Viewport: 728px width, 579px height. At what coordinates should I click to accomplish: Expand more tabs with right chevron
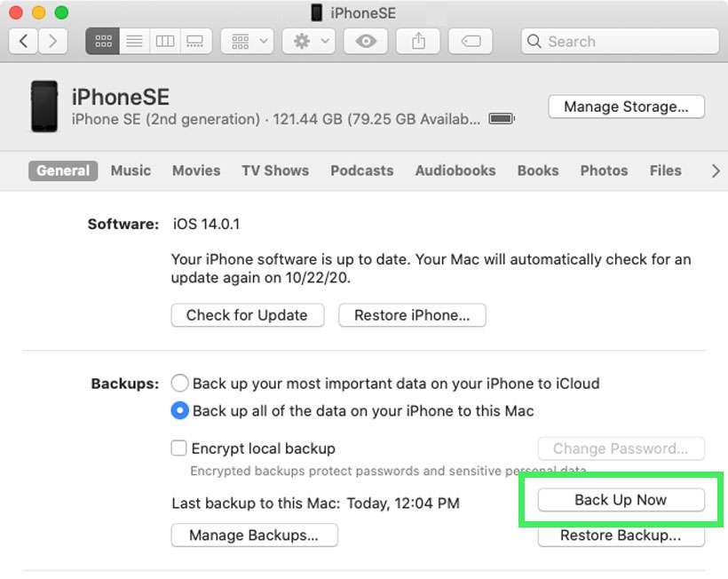(716, 171)
